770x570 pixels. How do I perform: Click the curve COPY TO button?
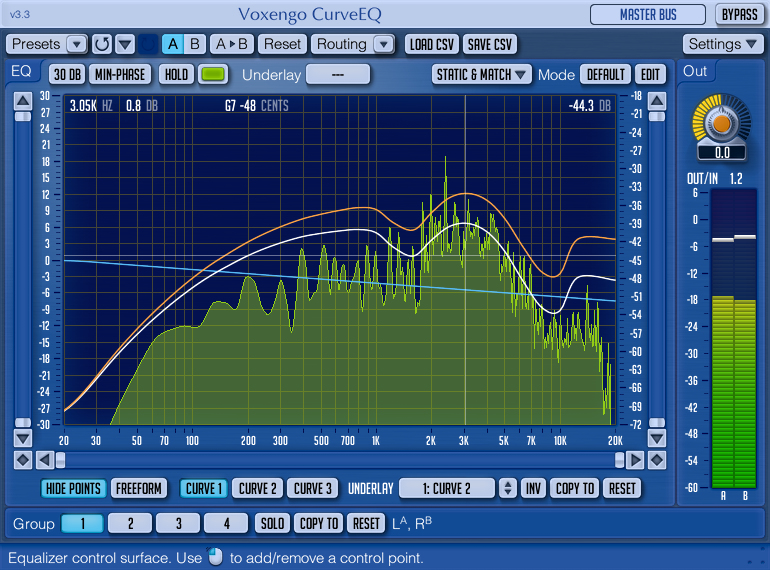pos(575,489)
